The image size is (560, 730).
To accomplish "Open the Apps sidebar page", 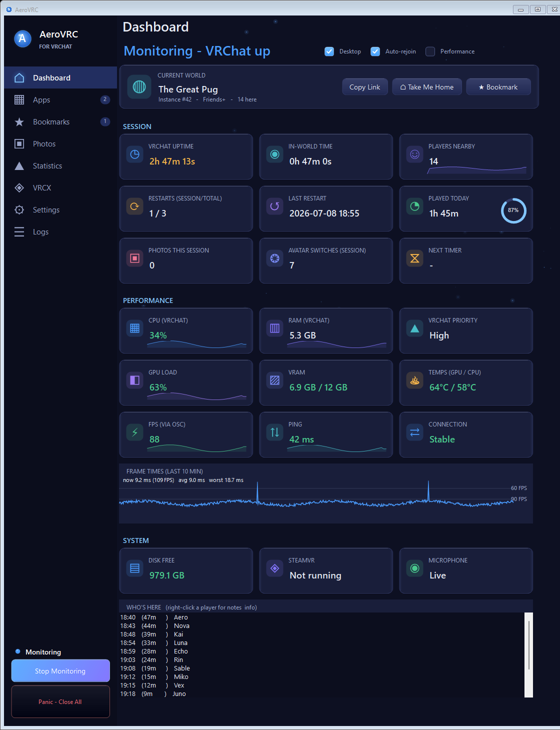I will pyautogui.click(x=60, y=99).
